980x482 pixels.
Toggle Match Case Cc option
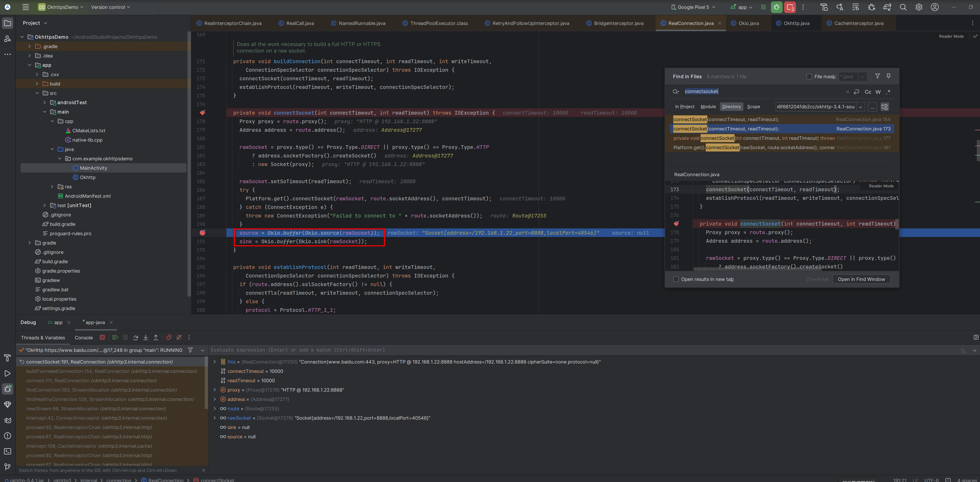[868, 92]
